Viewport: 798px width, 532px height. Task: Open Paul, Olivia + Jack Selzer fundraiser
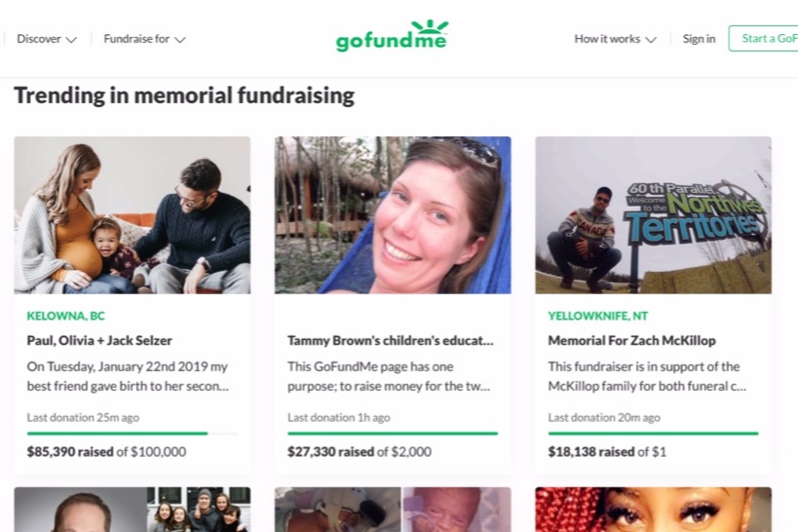[99, 341]
